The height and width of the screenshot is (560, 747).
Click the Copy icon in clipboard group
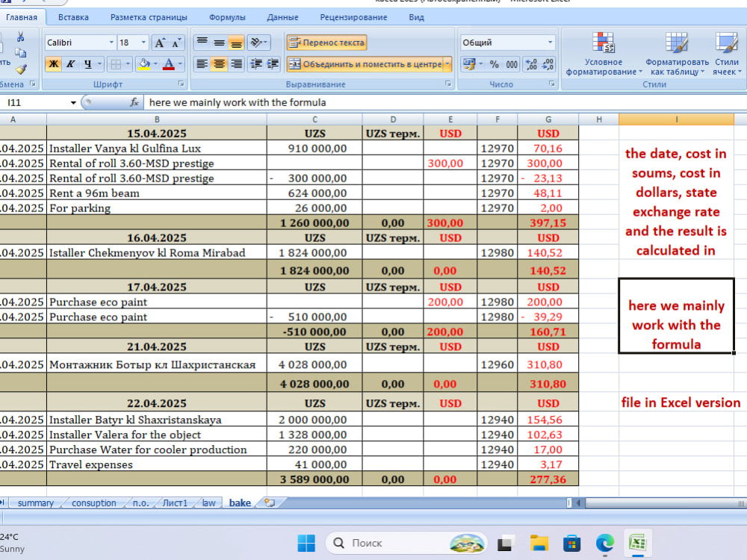(x=20, y=52)
